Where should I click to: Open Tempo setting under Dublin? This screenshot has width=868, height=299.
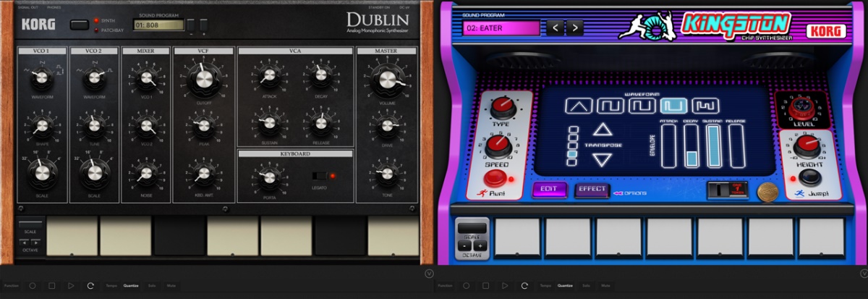[x=111, y=286]
